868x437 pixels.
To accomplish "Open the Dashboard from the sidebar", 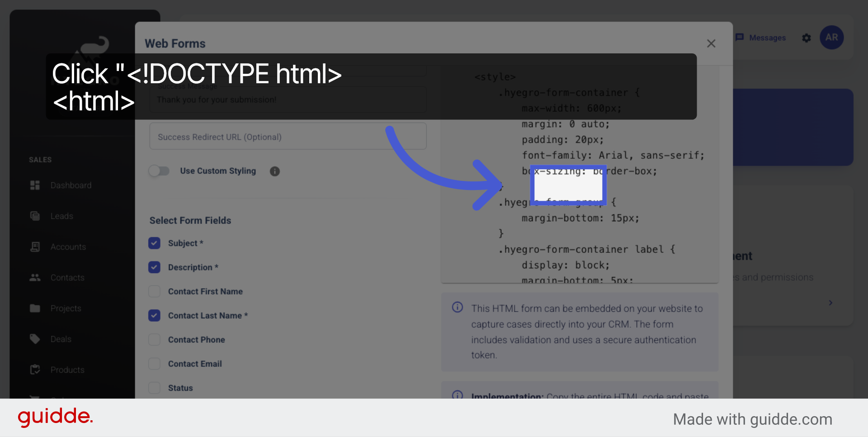I will 35,185.
